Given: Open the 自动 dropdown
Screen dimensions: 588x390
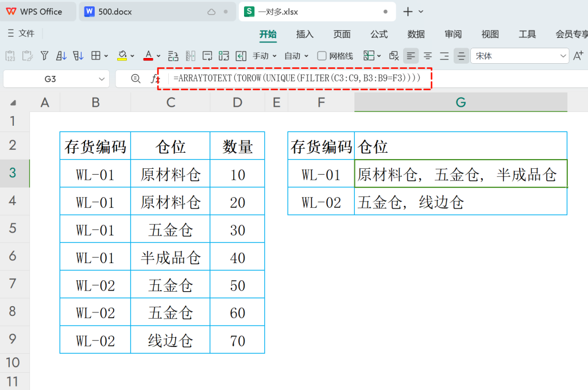Looking at the screenshot, I should click(x=296, y=56).
